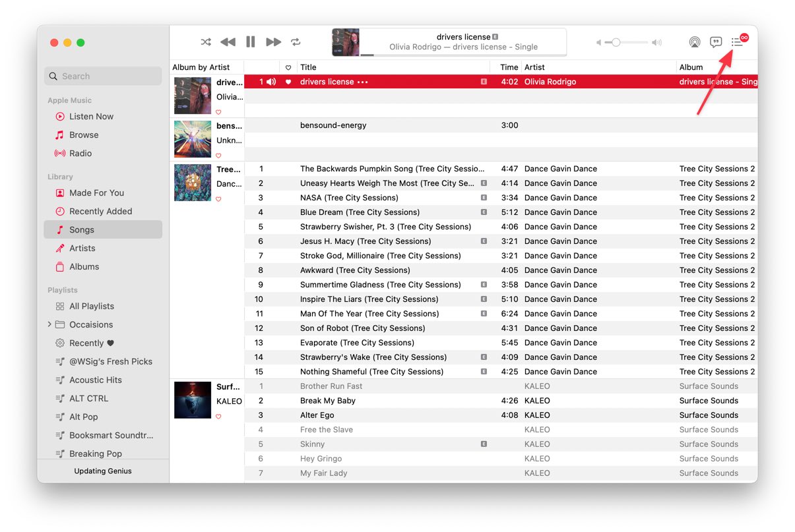Sort by the Time column header
Screen dimensions: 795x532
coord(505,67)
